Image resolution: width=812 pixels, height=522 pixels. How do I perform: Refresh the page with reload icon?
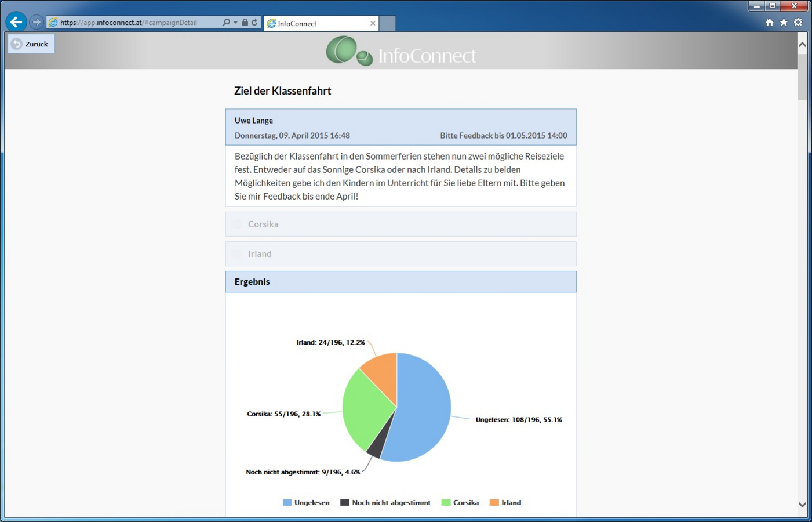pos(254,22)
